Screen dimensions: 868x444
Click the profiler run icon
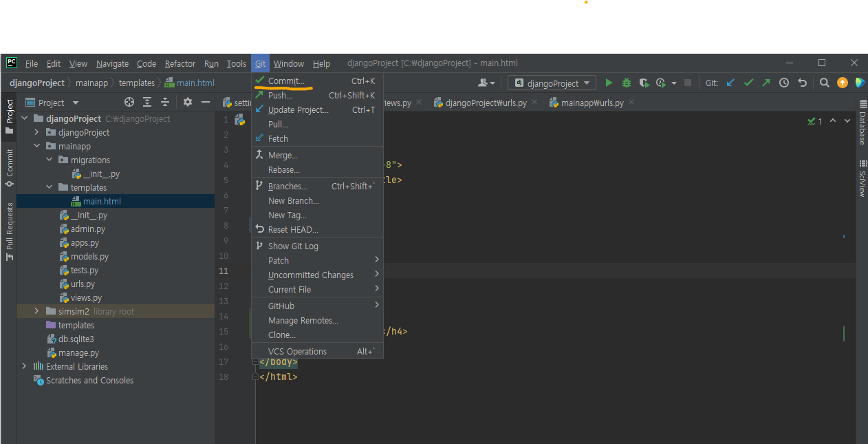coord(661,83)
